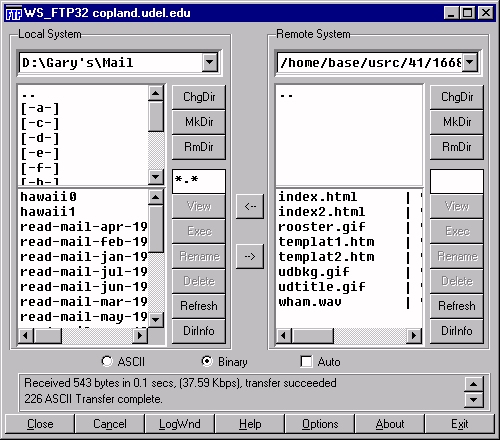Click local file list right scroll arrow
500x440 pixels.
click(x=140, y=335)
